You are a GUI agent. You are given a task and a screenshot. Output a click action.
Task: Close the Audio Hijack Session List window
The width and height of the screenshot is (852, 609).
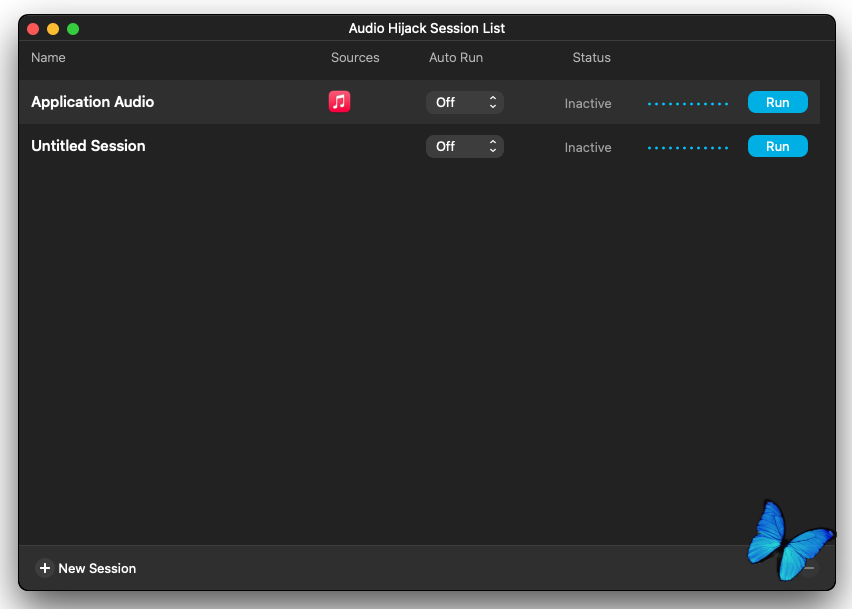point(33,29)
